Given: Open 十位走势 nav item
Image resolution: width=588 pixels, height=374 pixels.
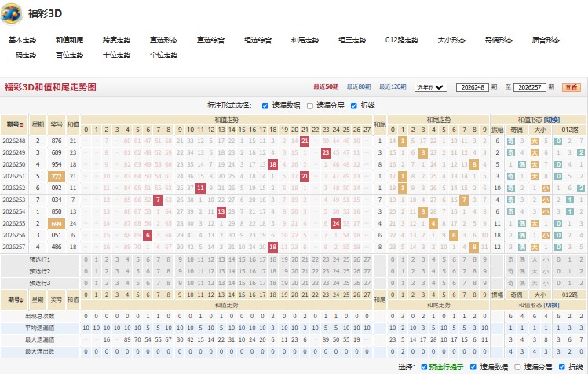Looking at the screenshot, I should coord(117,55).
